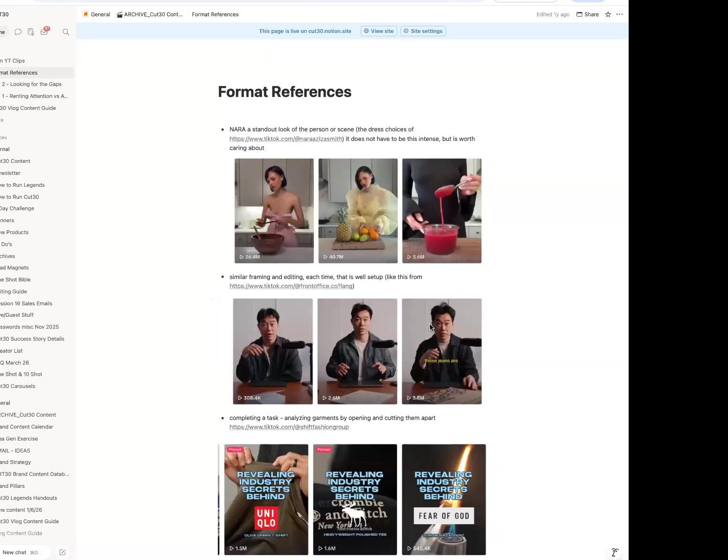Viewport: 728px width, 560px height.
Task: Open the naraazizasmith TikTok link
Action: coord(286,139)
